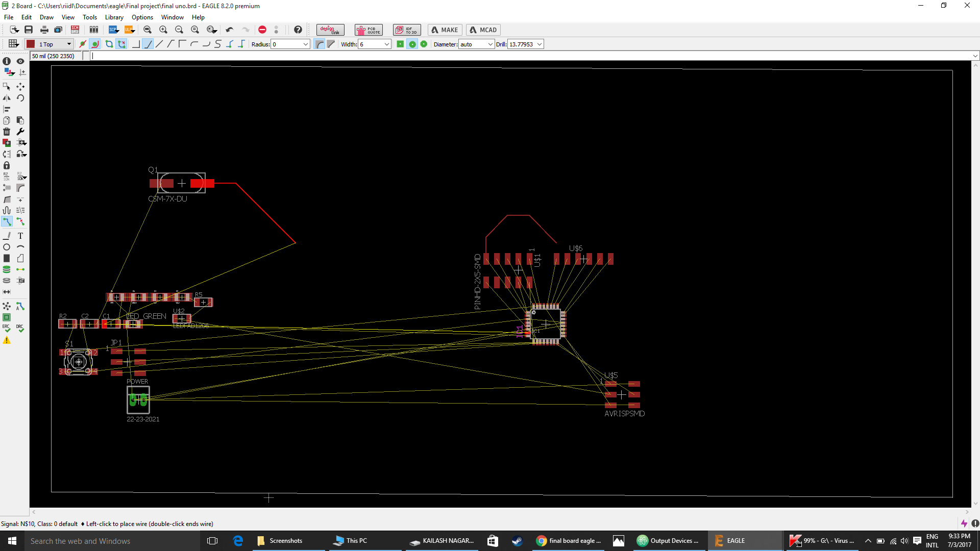
Task: Select the Delete trash tool
Action: tap(7, 132)
